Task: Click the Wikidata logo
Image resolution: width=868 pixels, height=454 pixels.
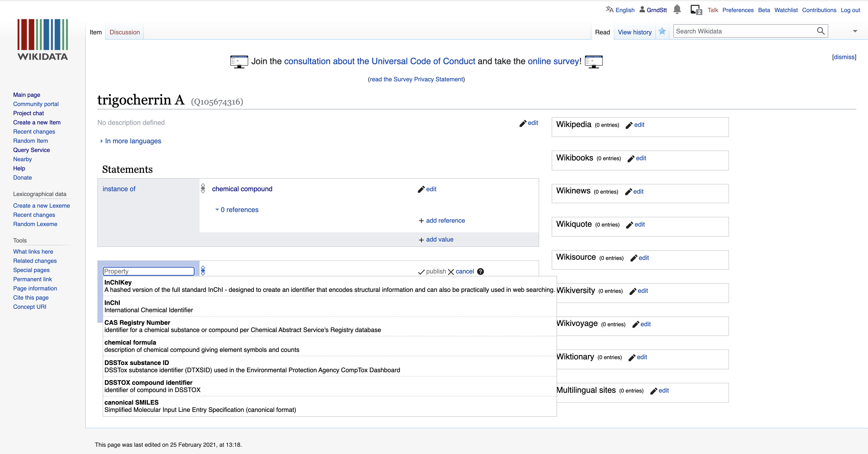Action: click(43, 40)
